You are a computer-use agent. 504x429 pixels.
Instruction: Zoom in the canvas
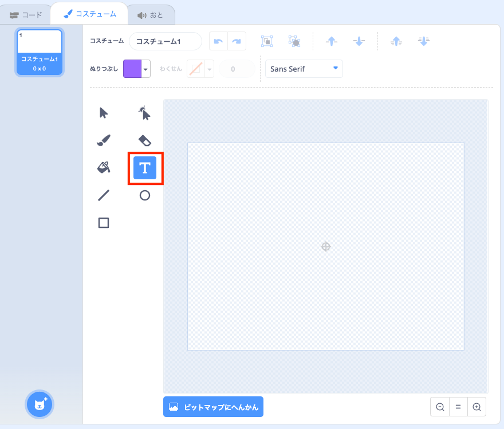(477, 407)
